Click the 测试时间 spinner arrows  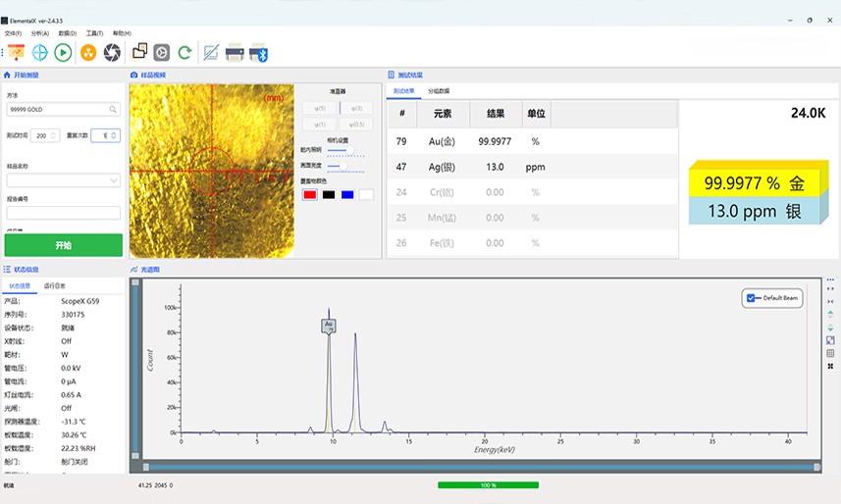coord(53,135)
